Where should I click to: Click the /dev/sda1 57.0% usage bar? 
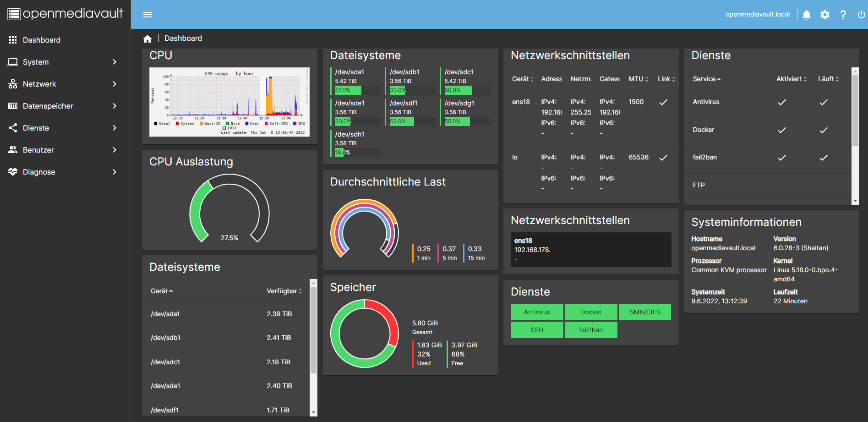click(x=358, y=90)
